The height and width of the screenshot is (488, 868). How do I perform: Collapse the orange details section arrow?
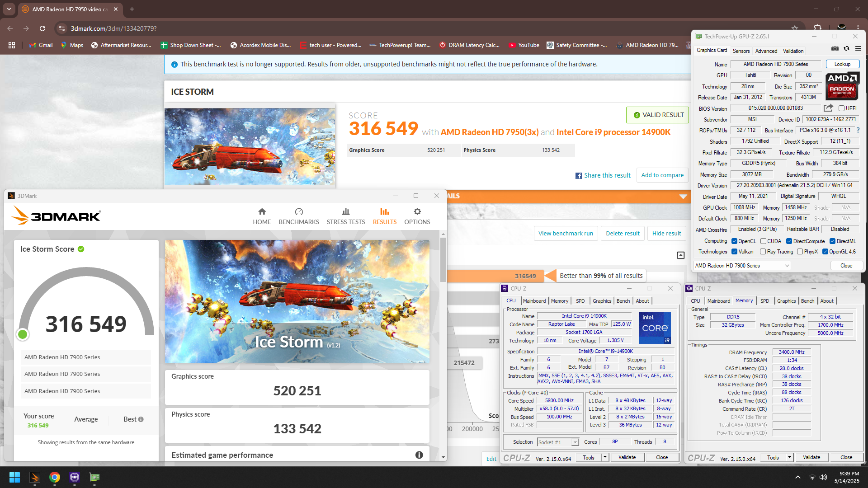[x=683, y=197]
